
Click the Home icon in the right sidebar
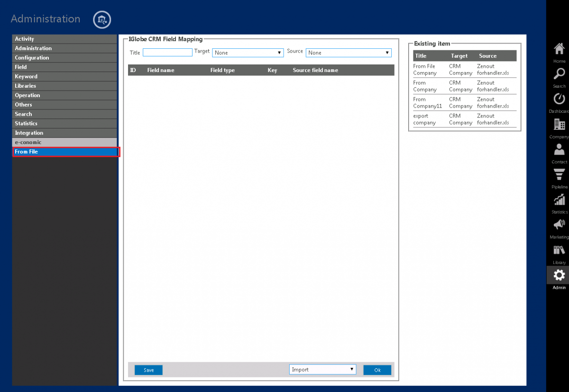[x=559, y=49]
